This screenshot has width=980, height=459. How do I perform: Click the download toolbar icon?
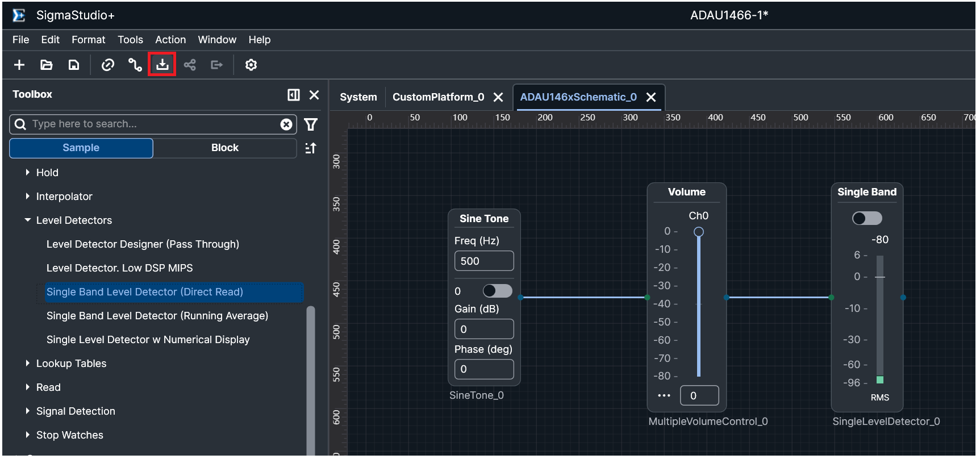(162, 64)
